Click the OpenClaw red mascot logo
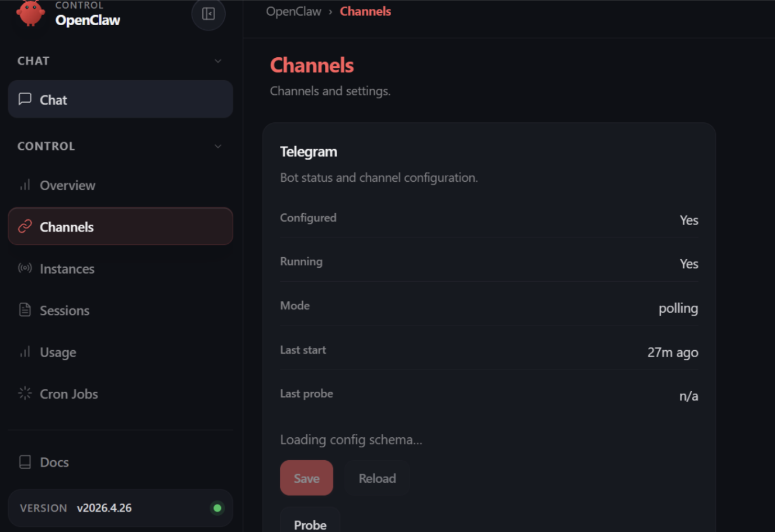 30,12
